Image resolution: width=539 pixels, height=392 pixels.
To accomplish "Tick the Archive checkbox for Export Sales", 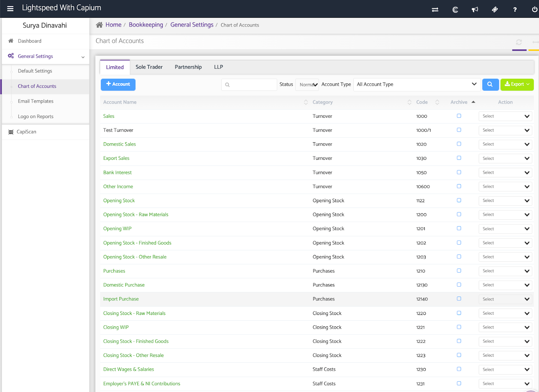I will 459,158.
